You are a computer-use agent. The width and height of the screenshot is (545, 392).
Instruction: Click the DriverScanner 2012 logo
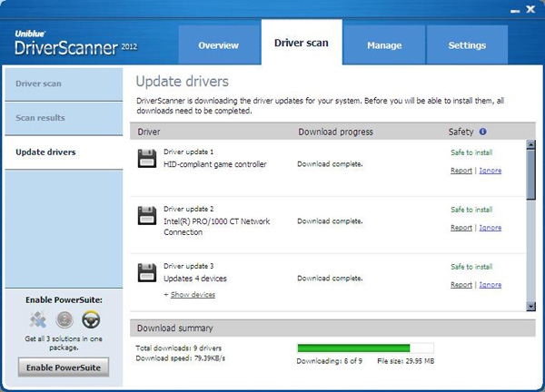tap(71, 43)
